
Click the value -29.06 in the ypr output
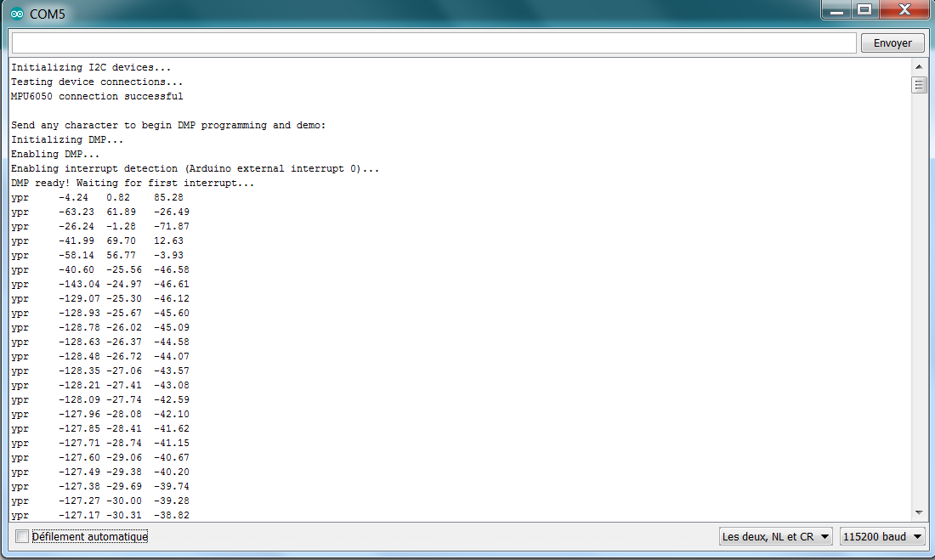coord(124,457)
